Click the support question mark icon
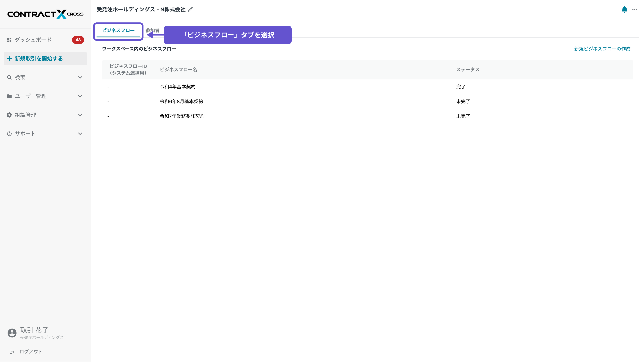This screenshot has height=362, width=644. tap(9, 133)
